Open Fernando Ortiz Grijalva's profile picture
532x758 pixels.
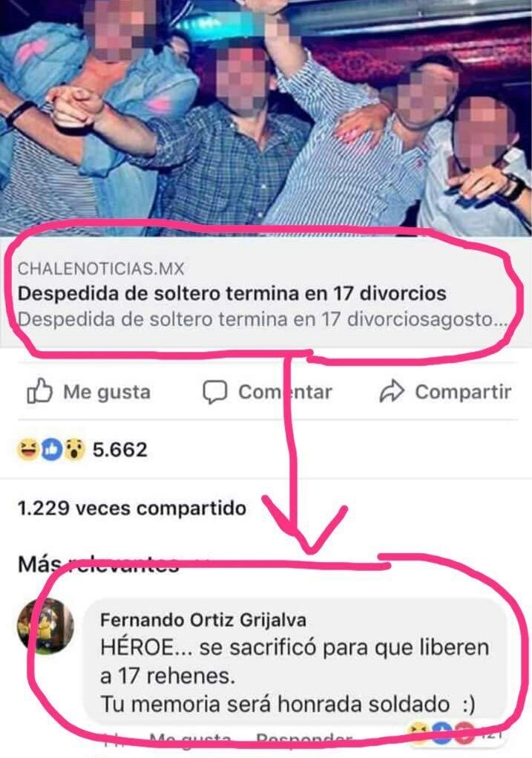coord(45,626)
